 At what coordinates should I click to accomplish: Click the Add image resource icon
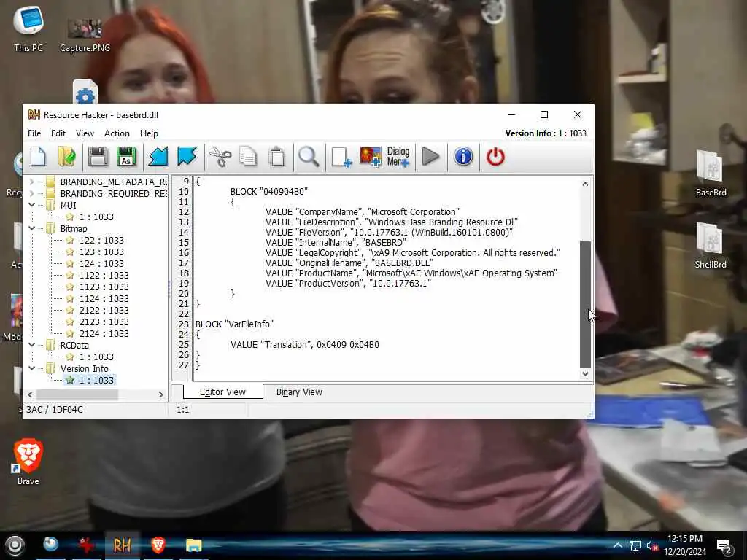(x=370, y=156)
